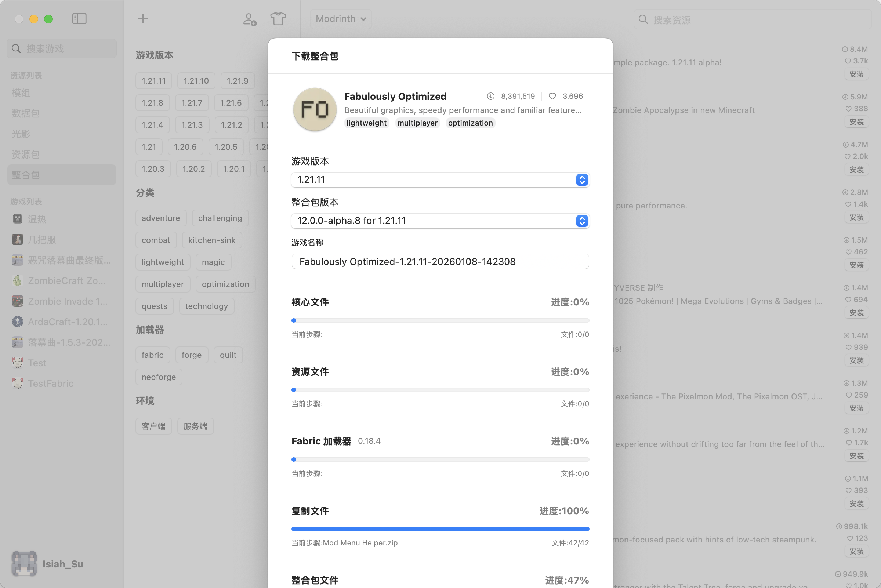Toggle the 1.21.10 version filter
The width and height of the screenshot is (881, 588).
[x=196, y=81]
